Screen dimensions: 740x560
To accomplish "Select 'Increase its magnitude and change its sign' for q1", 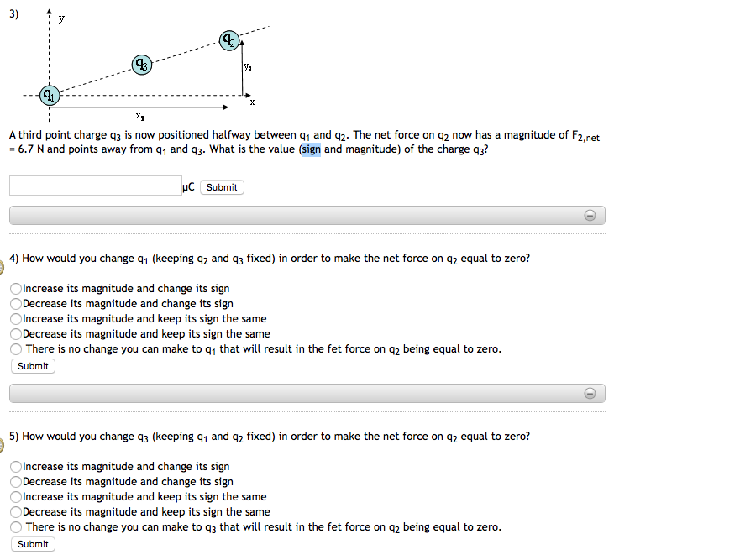I will [15, 288].
